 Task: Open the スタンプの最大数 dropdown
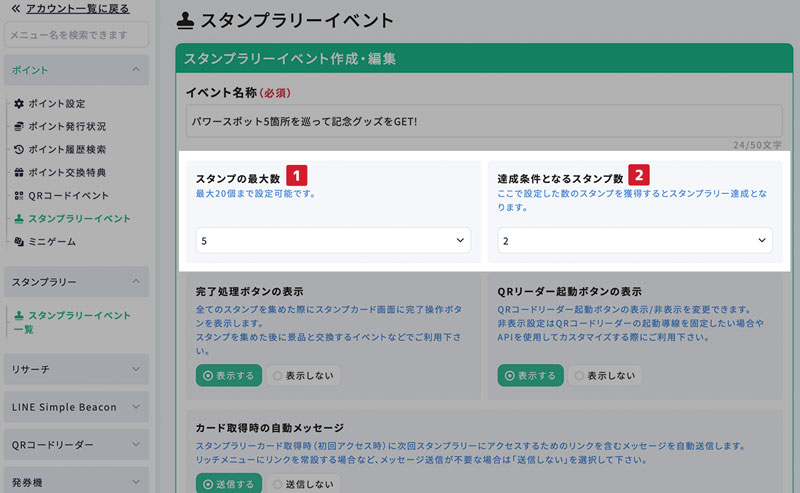click(x=334, y=241)
